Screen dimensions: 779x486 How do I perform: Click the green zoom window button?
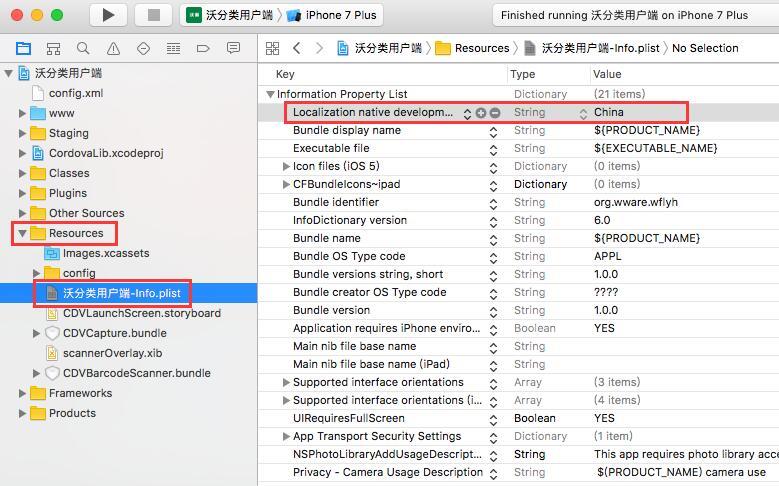(x=57, y=15)
